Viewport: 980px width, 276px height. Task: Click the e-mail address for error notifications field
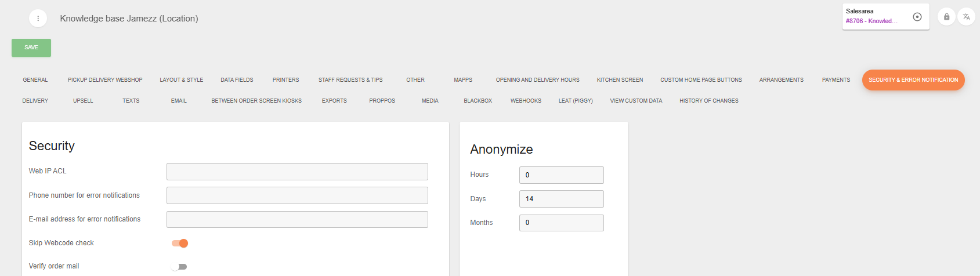[297, 220]
